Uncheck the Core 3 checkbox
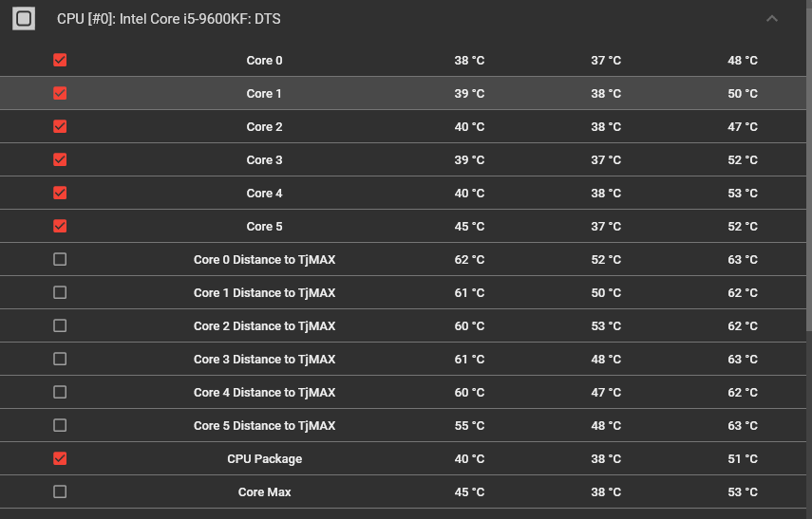Screen dimensions: 812x519 click(60, 160)
